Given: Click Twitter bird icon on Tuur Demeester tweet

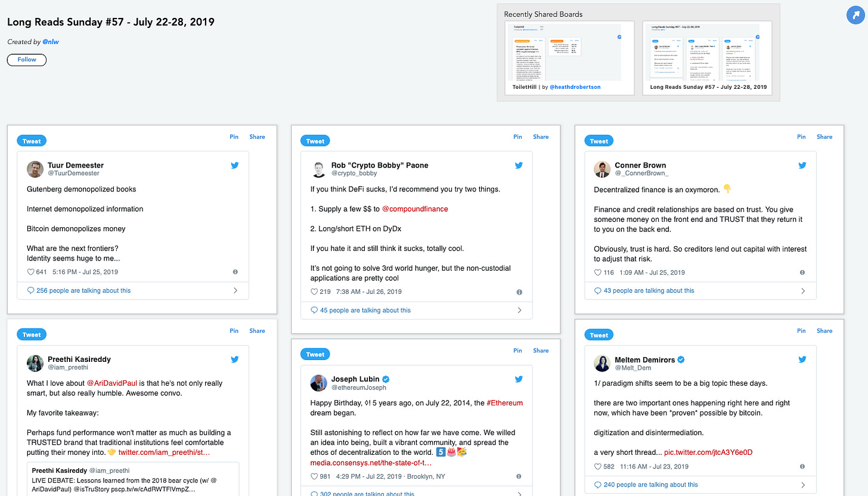Looking at the screenshot, I should click(x=235, y=165).
